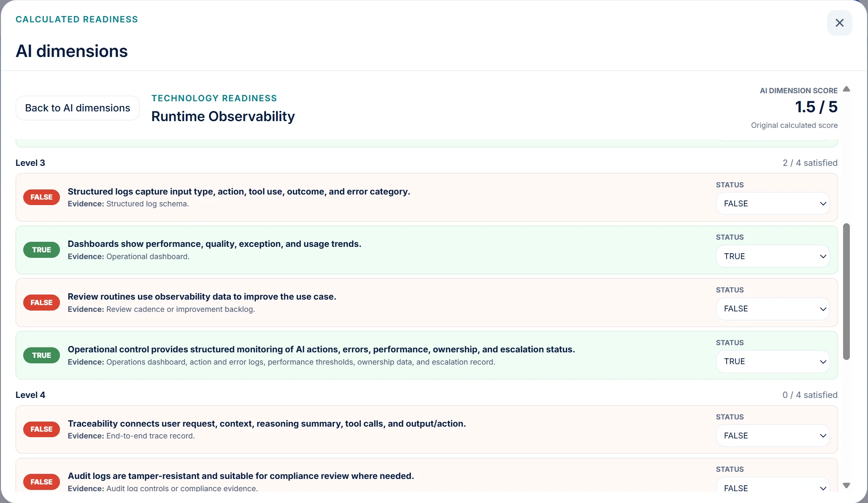Click 'Evidence: Operational dashboard' text
This screenshot has height=503, width=868.
coord(129,257)
